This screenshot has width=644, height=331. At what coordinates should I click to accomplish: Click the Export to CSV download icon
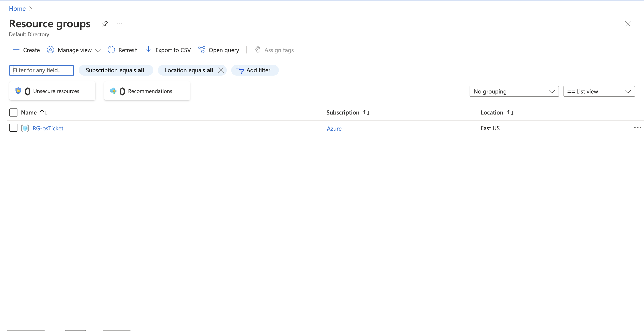(x=148, y=50)
